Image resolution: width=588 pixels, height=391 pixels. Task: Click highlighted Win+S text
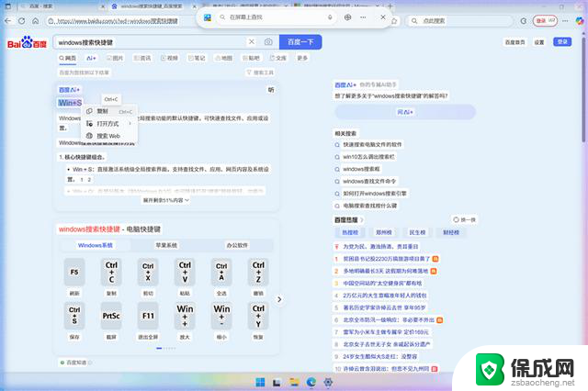(70, 103)
